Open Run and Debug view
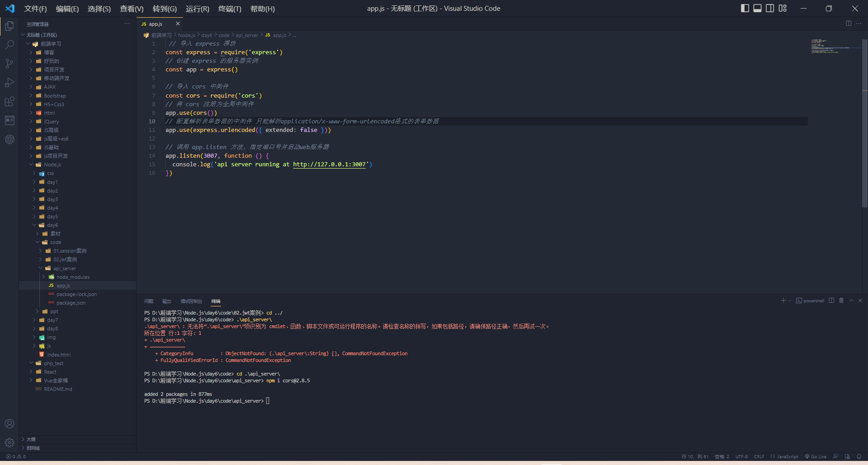Screen dimensions: 868x465 coord(9,83)
